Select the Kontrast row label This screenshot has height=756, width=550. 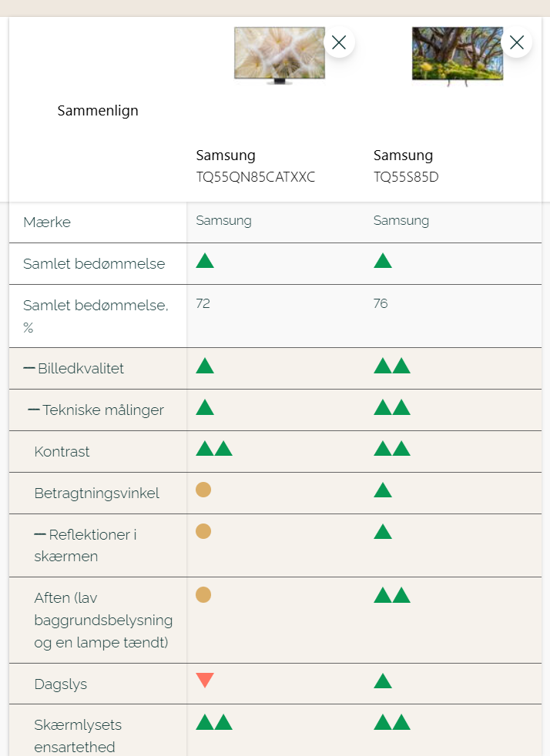[62, 451]
